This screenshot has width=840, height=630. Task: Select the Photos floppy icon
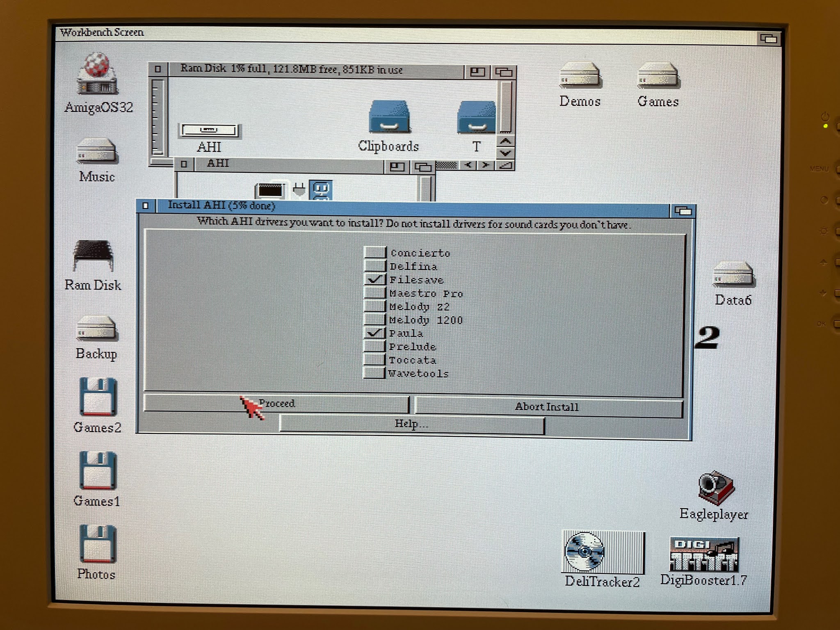point(98,544)
